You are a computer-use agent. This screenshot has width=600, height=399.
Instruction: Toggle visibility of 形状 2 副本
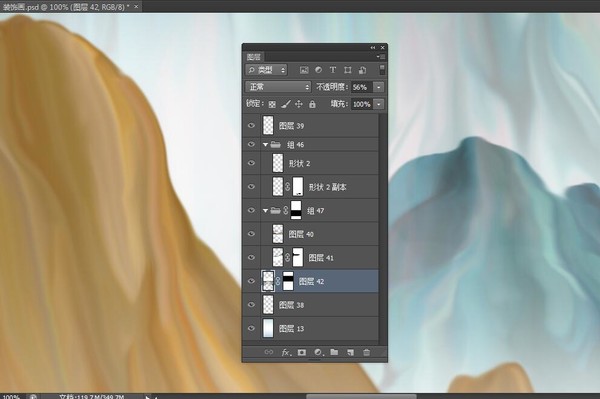pos(251,187)
